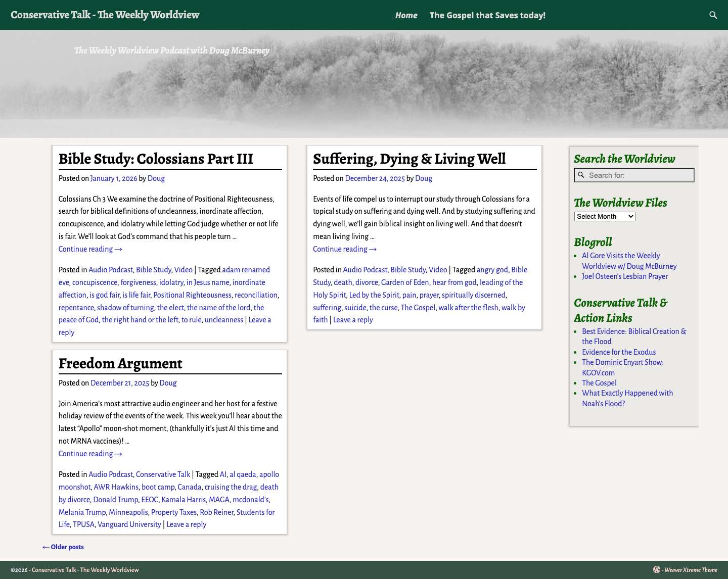
Task: Click the walk after the flesh tag
Action: tap(468, 308)
